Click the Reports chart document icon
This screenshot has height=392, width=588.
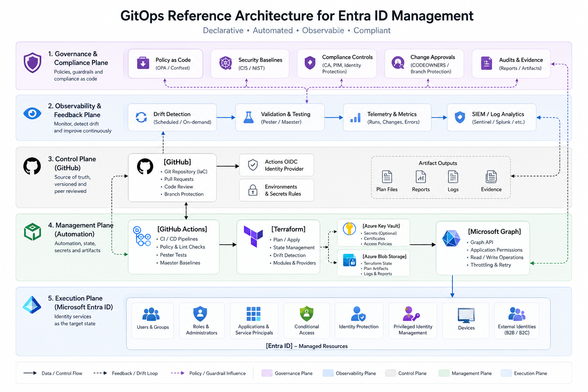tap(421, 177)
